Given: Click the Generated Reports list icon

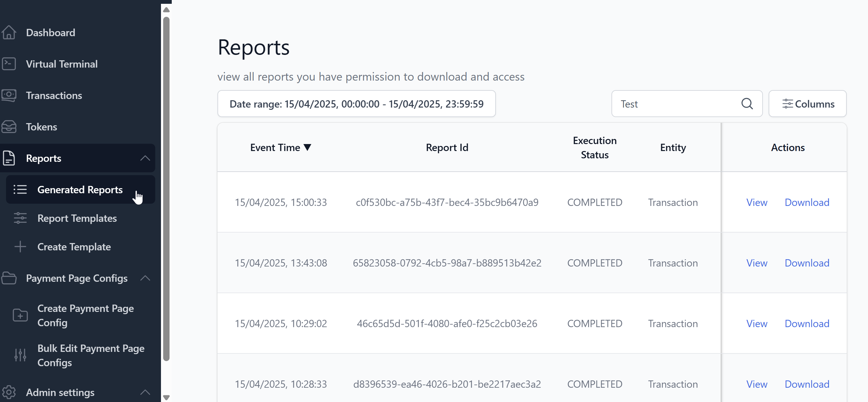Looking at the screenshot, I should coord(20,189).
